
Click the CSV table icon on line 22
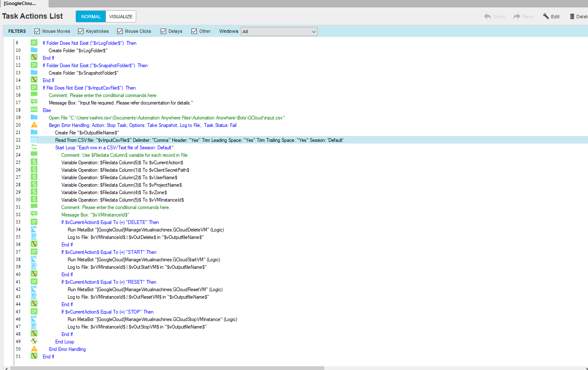tap(34, 140)
